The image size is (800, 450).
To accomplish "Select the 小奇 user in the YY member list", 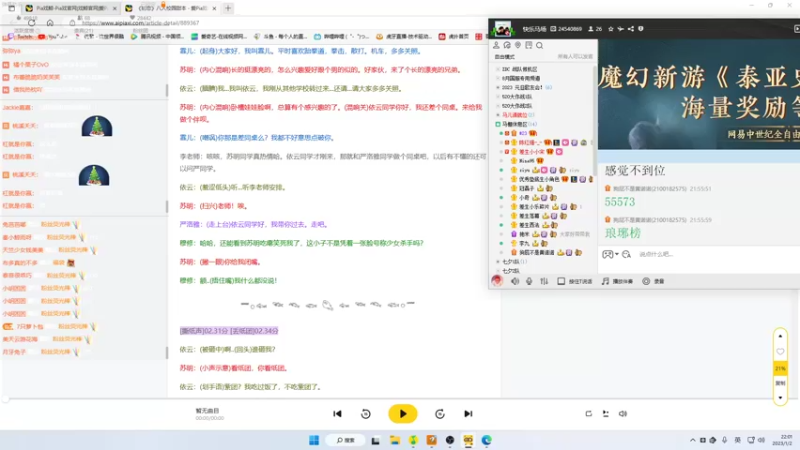I will click(x=524, y=197).
